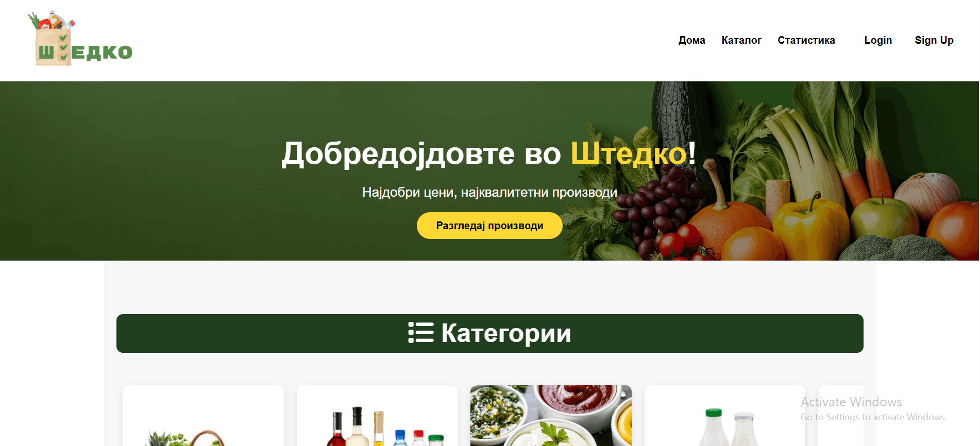Select the partially visible fifth category card
The width and height of the screenshot is (980, 446).
pos(841,416)
